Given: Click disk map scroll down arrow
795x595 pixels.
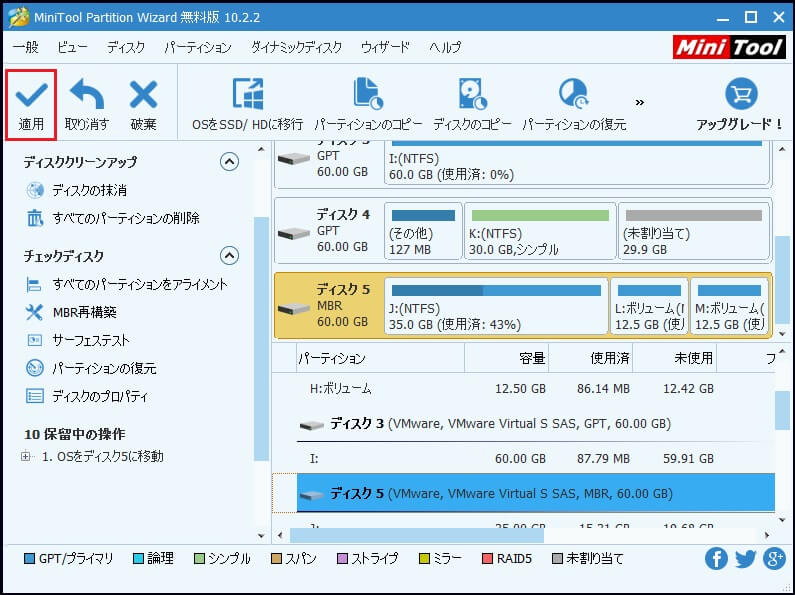Looking at the screenshot, I should click(x=782, y=333).
